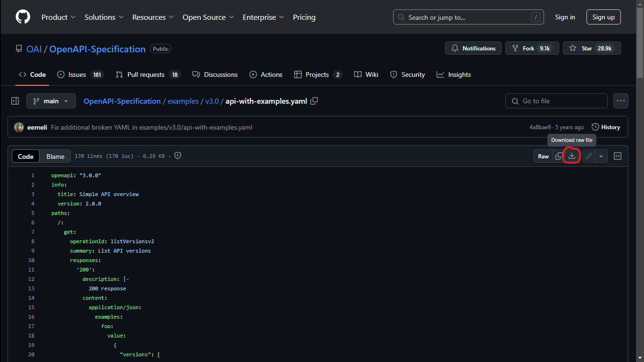Copy the file path icon
This screenshot has width=644, height=362.
click(x=314, y=101)
